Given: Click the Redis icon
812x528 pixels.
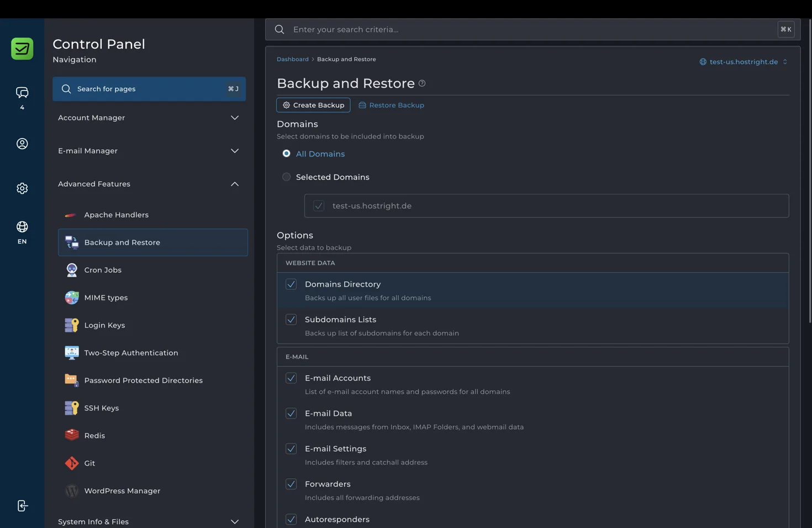Looking at the screenshot, I should tap(72, 436).
